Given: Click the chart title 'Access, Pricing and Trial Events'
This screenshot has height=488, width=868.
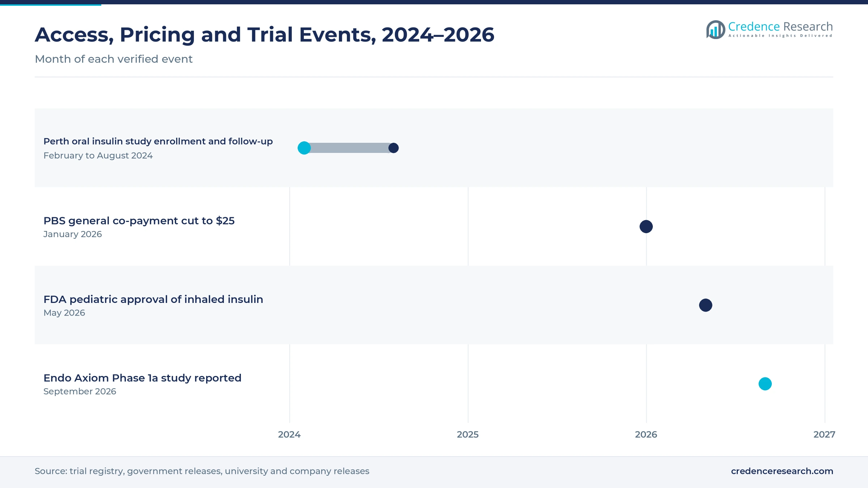Looking at the screenshot, I should pos(264,35).
